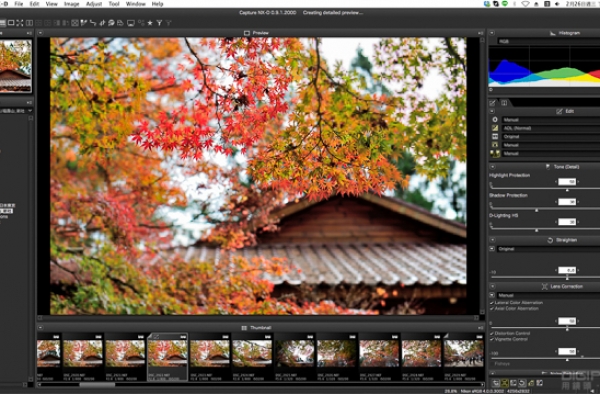Enable the Fisheye checkbox
Image resolution: width=600 pixels, height=394 pixels.
pos(492,363)
